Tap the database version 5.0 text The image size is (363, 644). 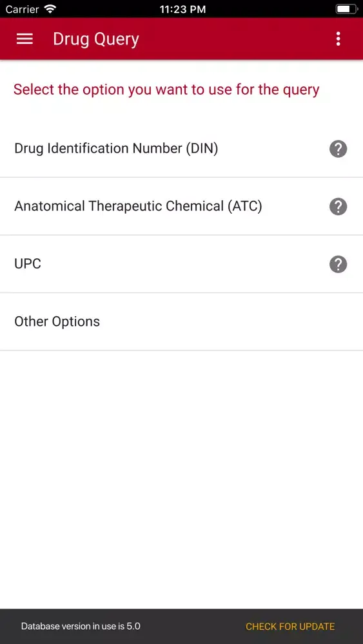pos(81,627)
